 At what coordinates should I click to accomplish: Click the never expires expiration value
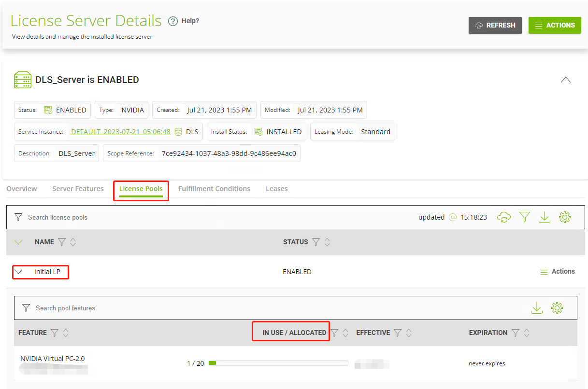coord(487,363)
